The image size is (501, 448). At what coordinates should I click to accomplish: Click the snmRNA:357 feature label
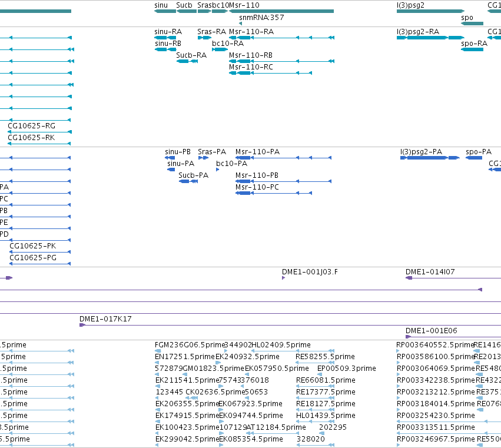pos(261,18)
